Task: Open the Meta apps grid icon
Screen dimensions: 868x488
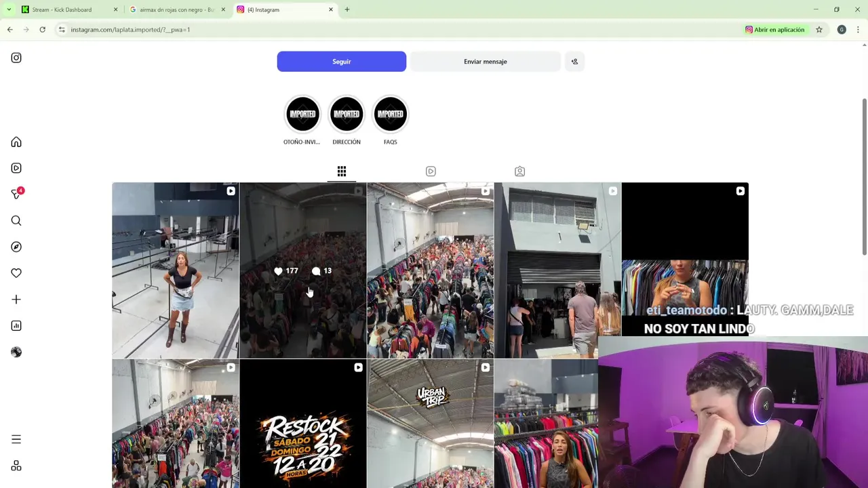Action: 16,466
